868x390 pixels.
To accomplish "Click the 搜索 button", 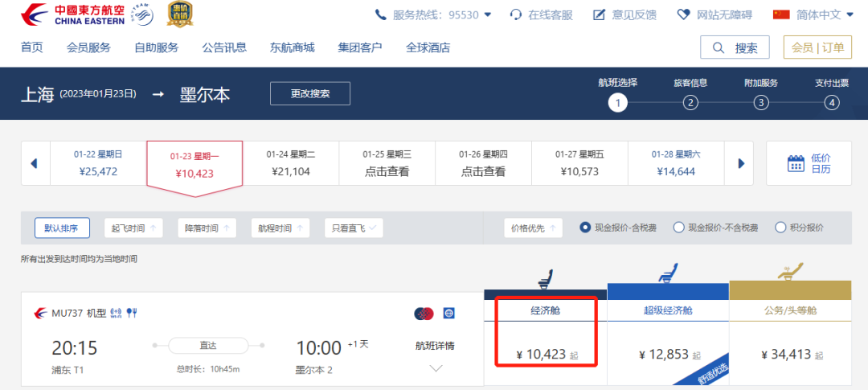I will 735,47.
